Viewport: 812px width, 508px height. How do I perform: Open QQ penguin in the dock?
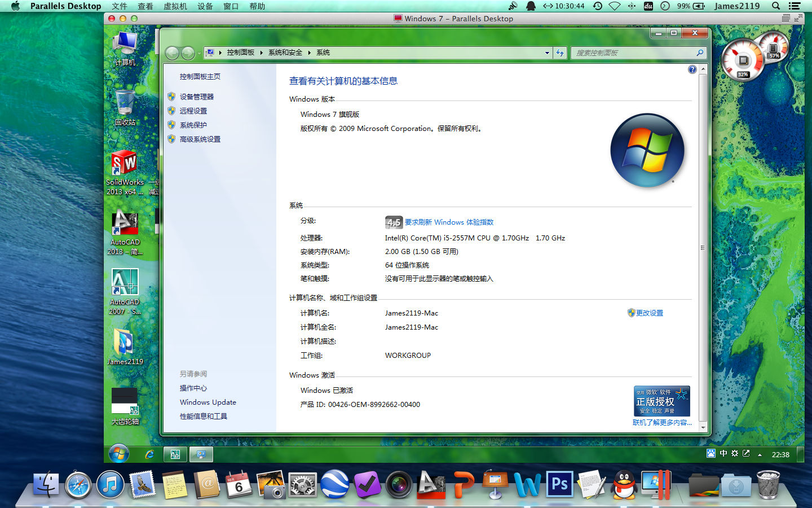coord(624,484)
